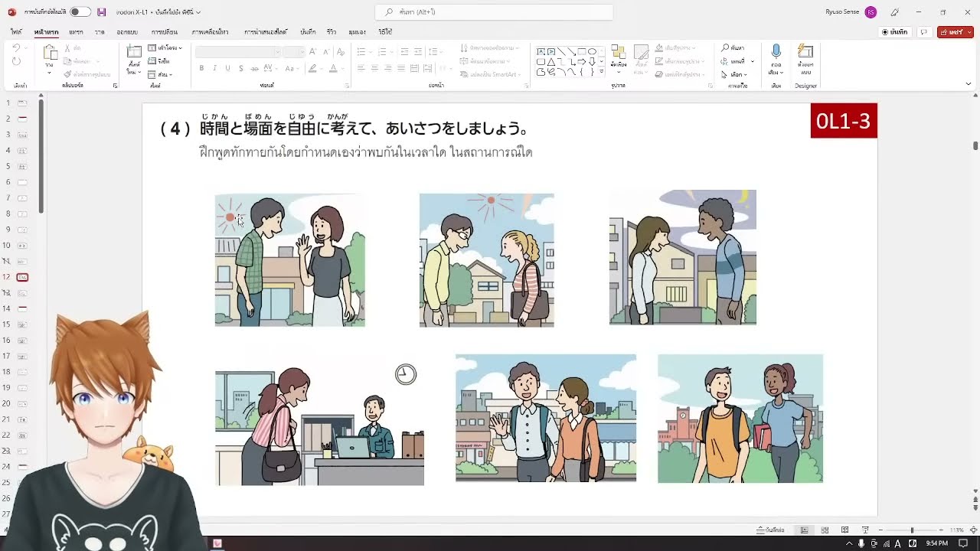
Task: Click the Redo arrow icon
Action: [17, 61]
